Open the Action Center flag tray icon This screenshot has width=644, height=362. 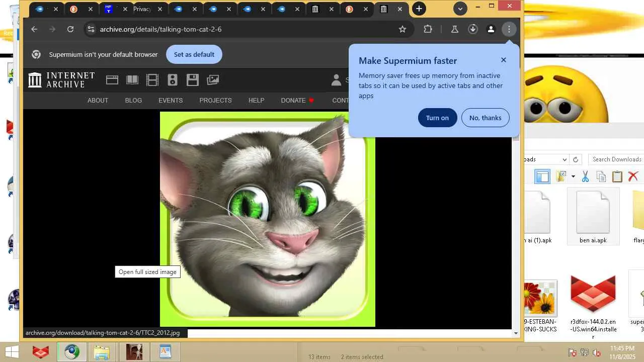(573, 352)
